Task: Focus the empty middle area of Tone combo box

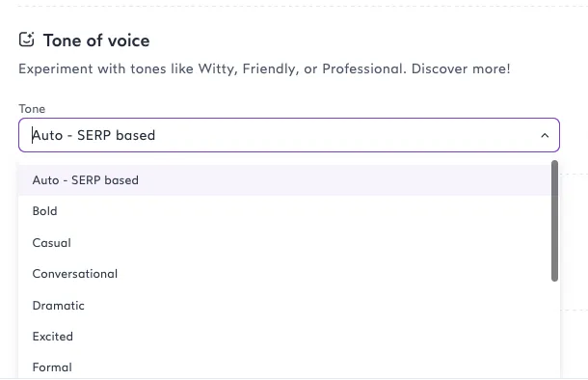Action: (345, 135)
